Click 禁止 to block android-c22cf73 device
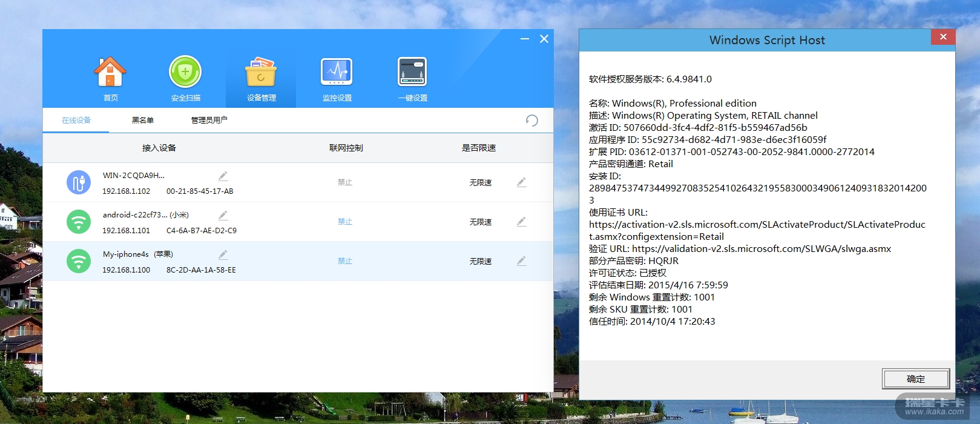Screen dimensions: 980x424 tap(345, 222)
